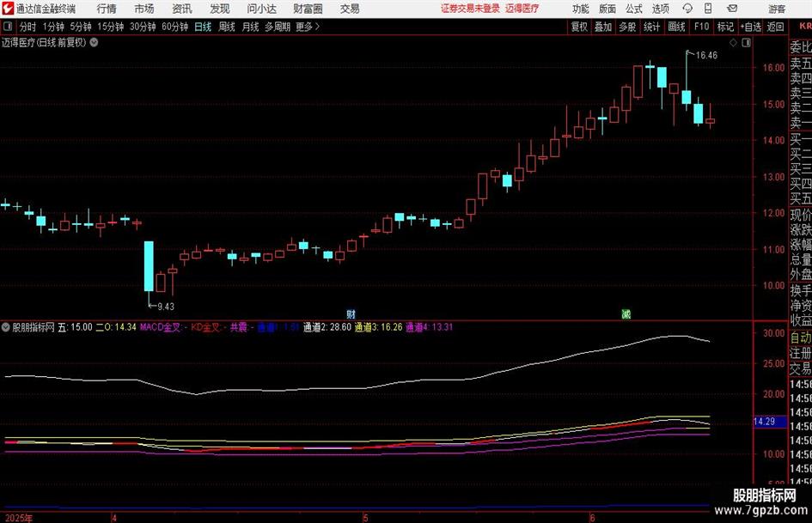Click the red 迈得医疗 stock name in title bar
812x523 pixels.
tap(522, 9)
